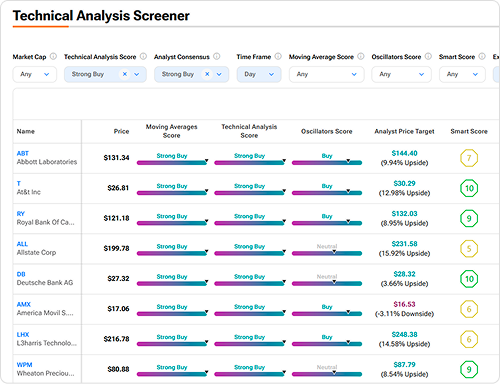Click info icon next to Oscillators Score filter
This screenshot has height=384, width=500.
click(428, 56)
